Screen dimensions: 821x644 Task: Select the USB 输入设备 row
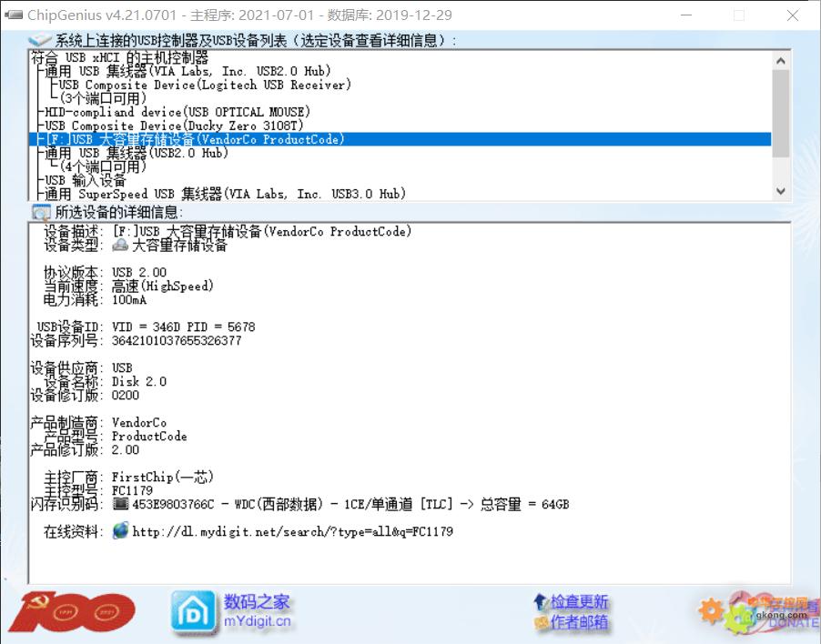(x=86, y=180)
